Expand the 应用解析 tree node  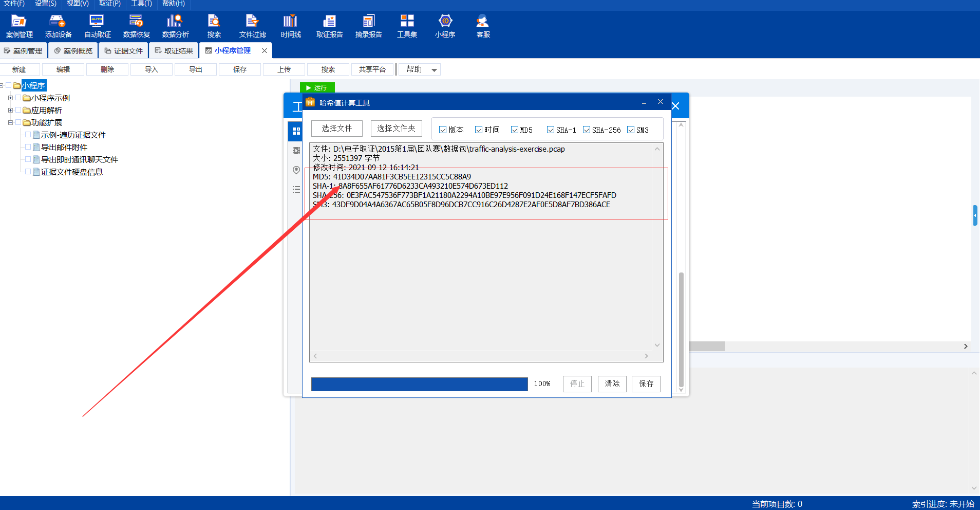point(10,110)
